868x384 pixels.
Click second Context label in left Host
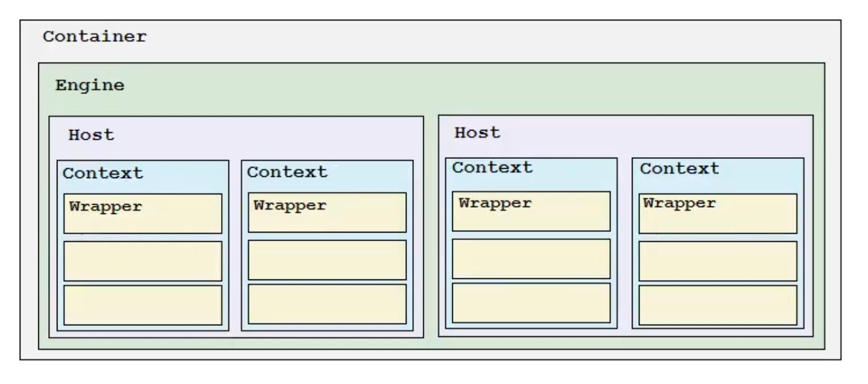tap(287, 172)
